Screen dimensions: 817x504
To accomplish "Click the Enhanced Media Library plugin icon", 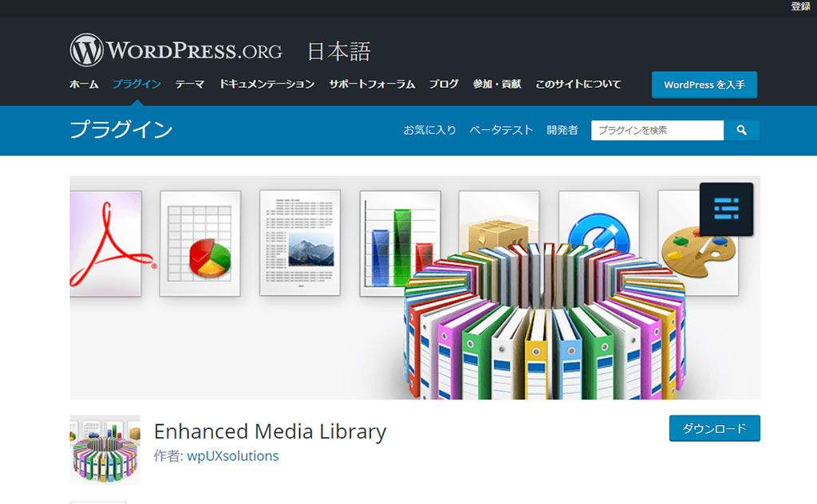I will tap(105, 450).
